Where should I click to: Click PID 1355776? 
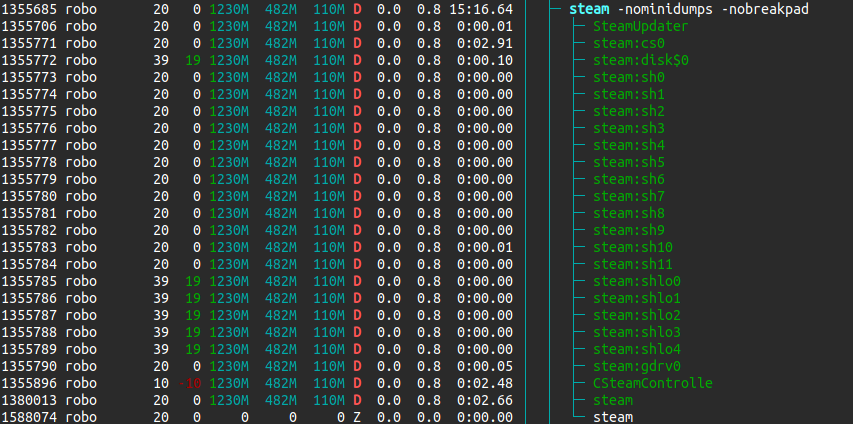click(29, 128)
